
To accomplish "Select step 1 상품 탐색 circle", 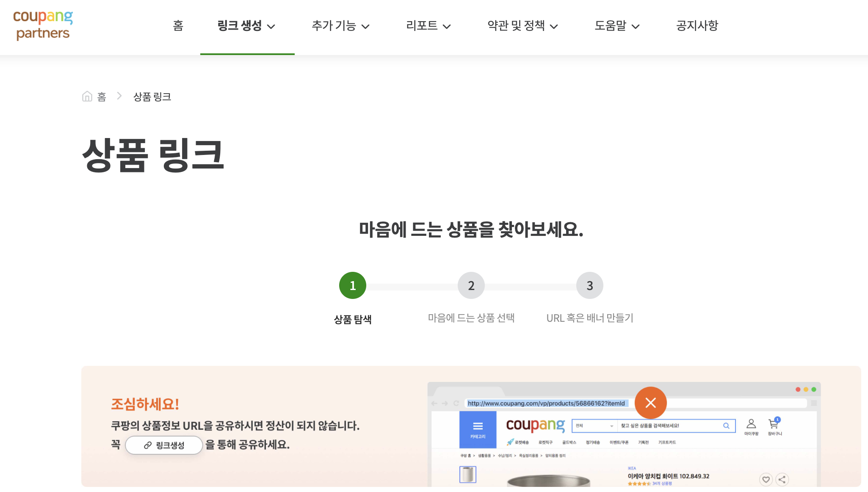I will click(x=352, y=285).
